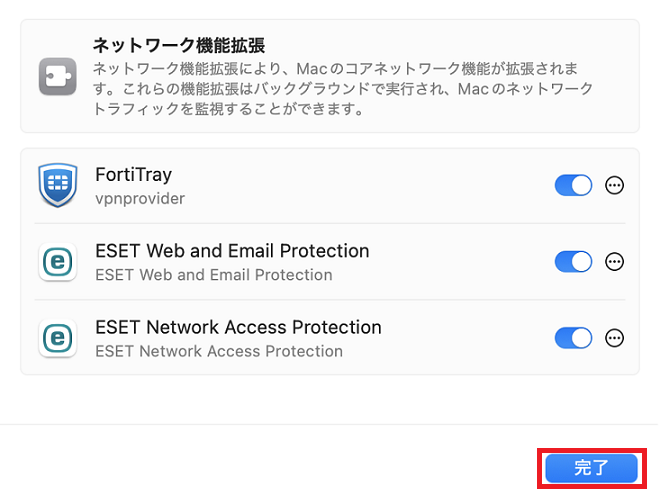The image size is (660, 495).
Task: Disable the FortiTray network extension toggle
Action: click(574, 185)
